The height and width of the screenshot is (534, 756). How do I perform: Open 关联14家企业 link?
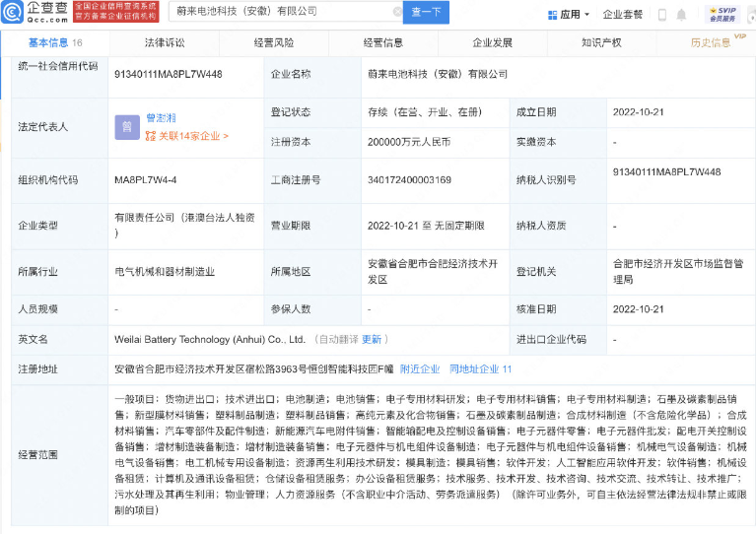tap(193, 136)
